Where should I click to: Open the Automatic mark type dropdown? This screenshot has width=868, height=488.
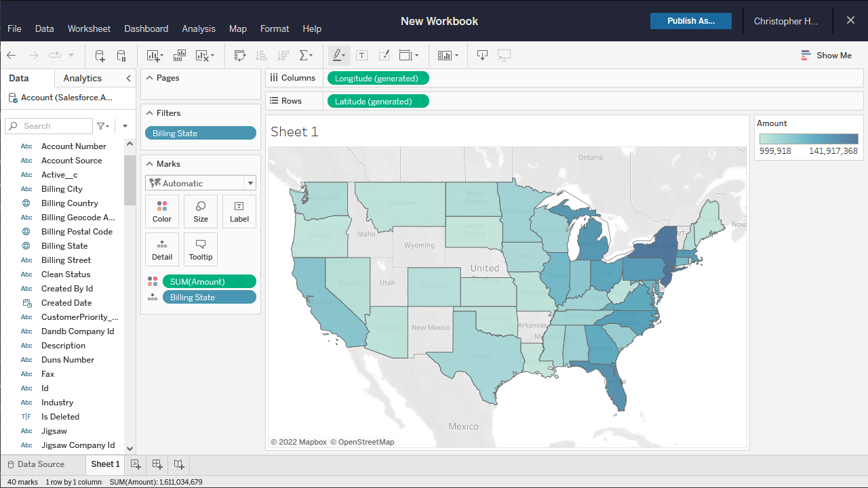[201, 183]
